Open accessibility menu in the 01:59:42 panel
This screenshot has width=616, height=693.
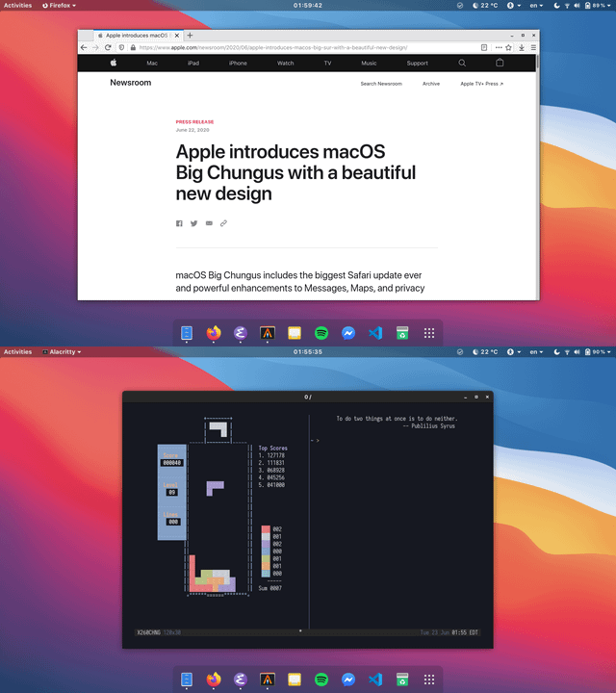[x=513, y=6]
